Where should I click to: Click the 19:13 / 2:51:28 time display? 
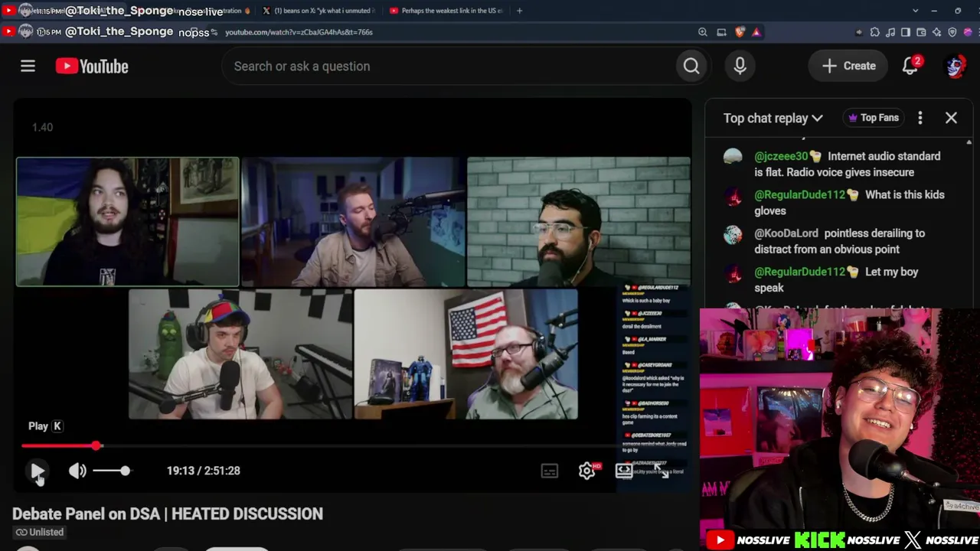204,471
